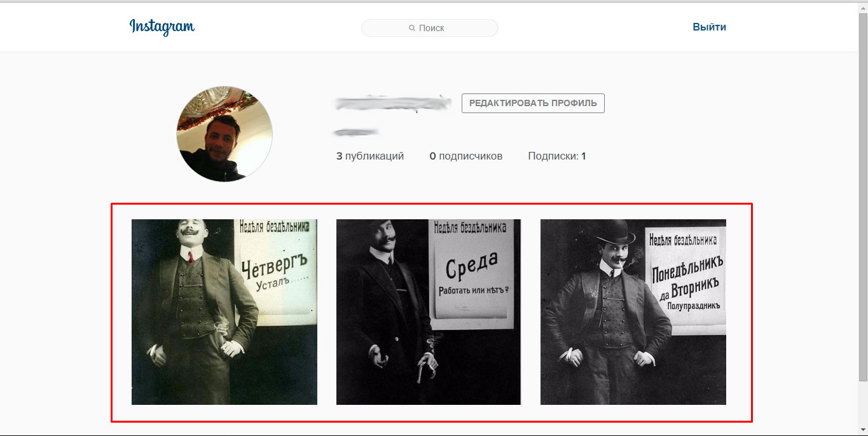Click the vertical scrollbar thumb
The width and height of the screenshot is (868, 436).
click(862, 191)
